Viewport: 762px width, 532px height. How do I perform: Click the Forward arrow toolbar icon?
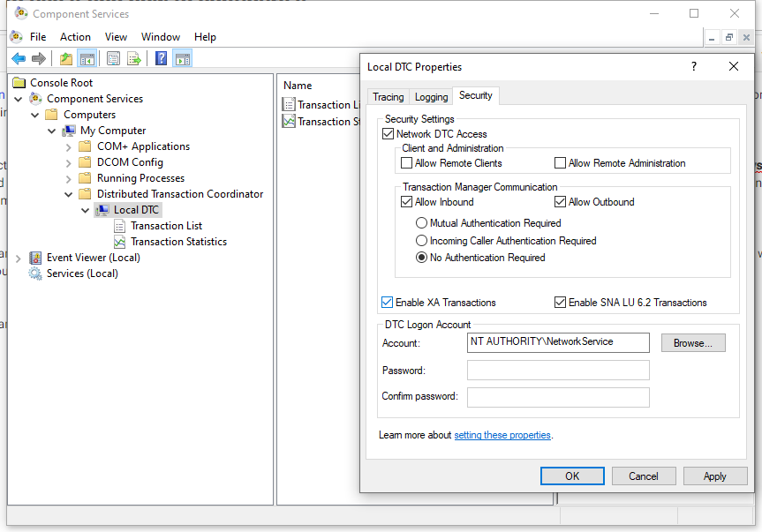(x=38, y=59)
